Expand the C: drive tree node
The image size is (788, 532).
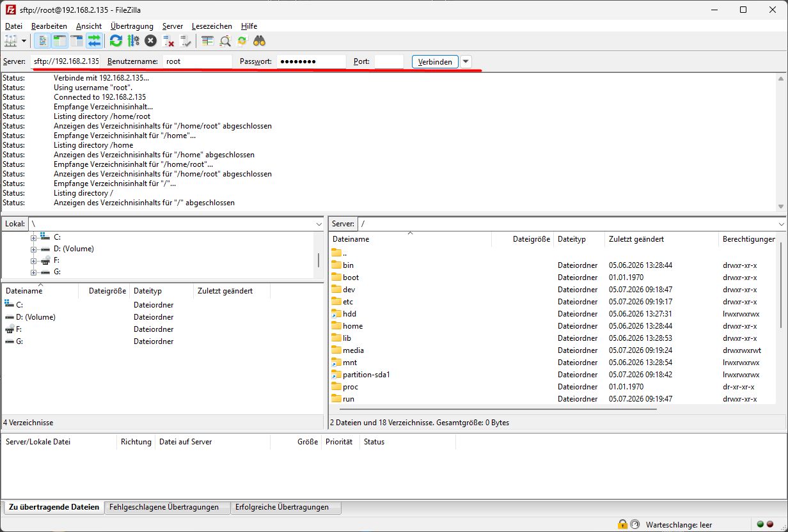(x=34, y=237)
